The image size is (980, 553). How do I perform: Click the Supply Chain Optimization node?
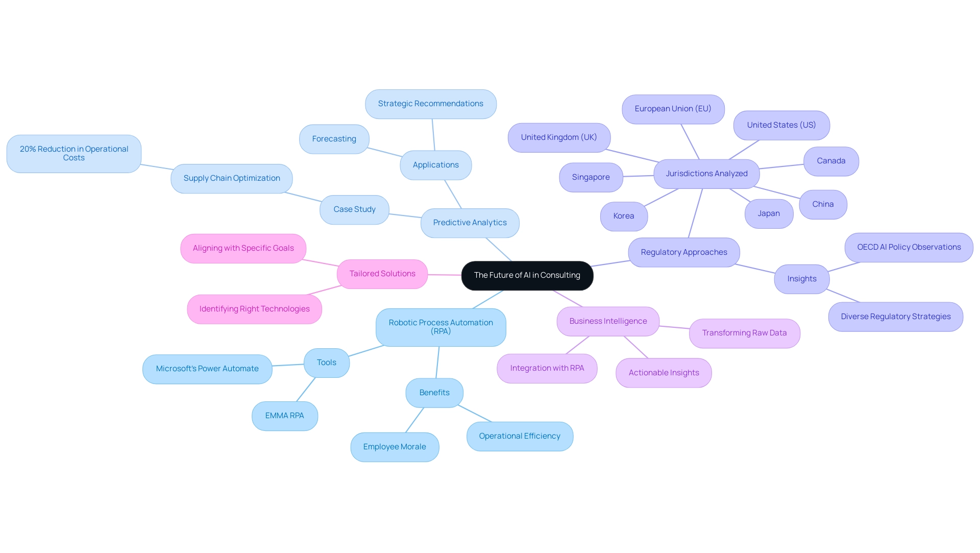(232, 178)
